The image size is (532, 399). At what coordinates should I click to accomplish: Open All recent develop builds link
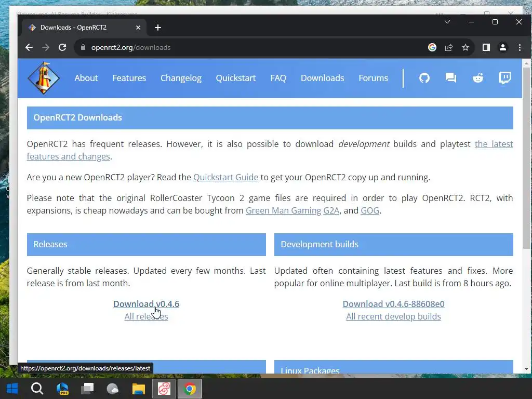[394, 316]
